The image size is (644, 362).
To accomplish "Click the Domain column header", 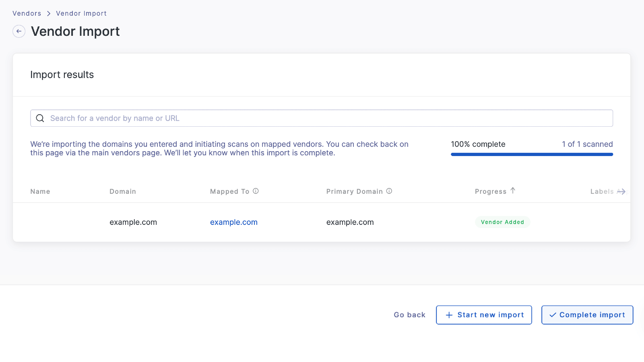I will click(x=123, y=191).
